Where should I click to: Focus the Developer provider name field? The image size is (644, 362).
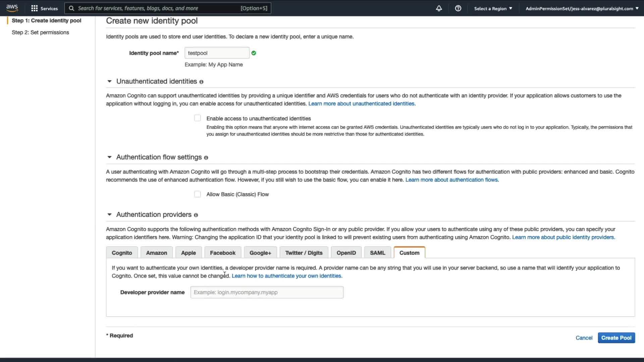[x=267, y=292]
